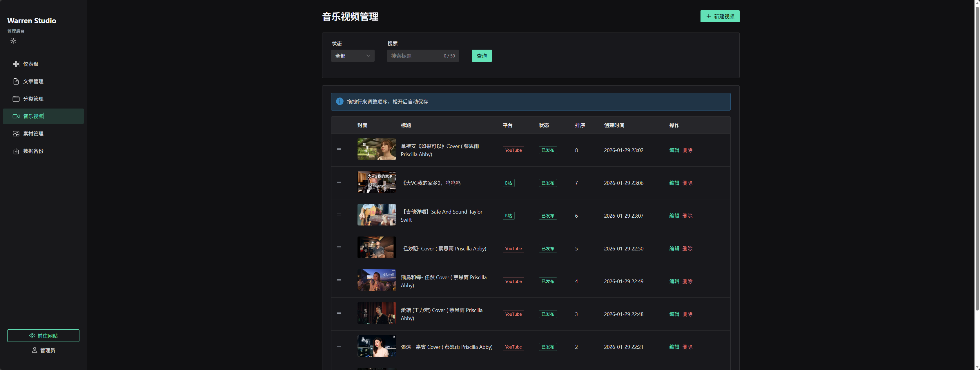Click the drag handle on the 《大VG我的家乡》 row
Screen dimensions: 980x370
(x=339, y=182)
